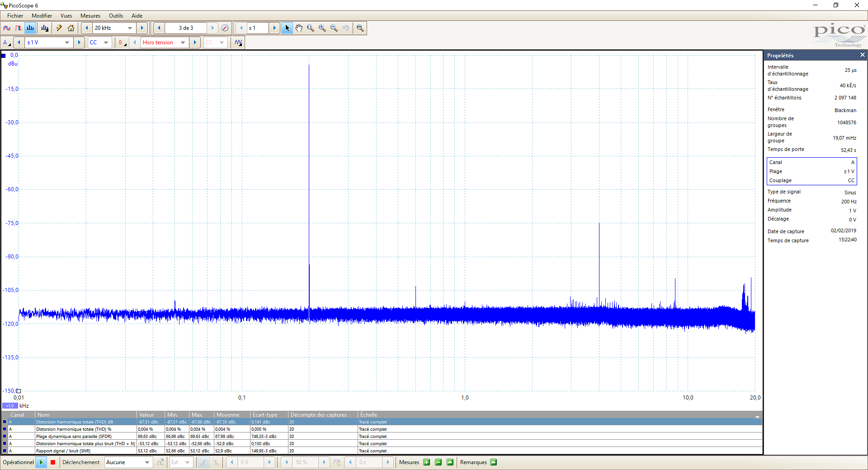Open the Aide menu
Viewport: 868px width, 470px height.
pyautogui.click(x=137, y=16)
